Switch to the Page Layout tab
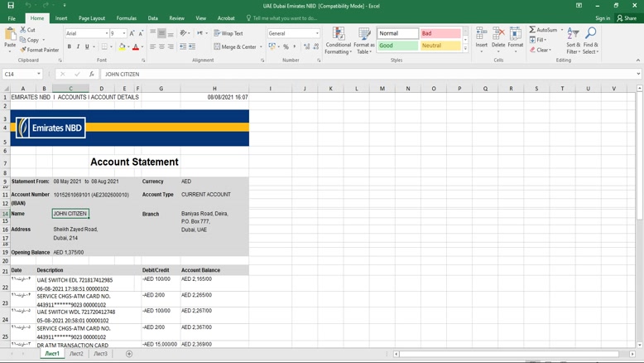This screenshot has height=363, width=644. point(92,18)
